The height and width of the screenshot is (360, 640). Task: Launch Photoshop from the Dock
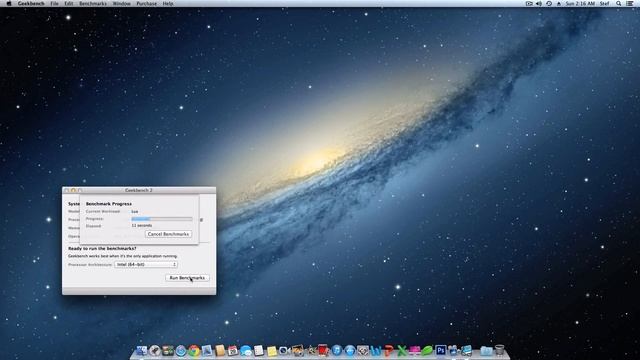(440, 350)
